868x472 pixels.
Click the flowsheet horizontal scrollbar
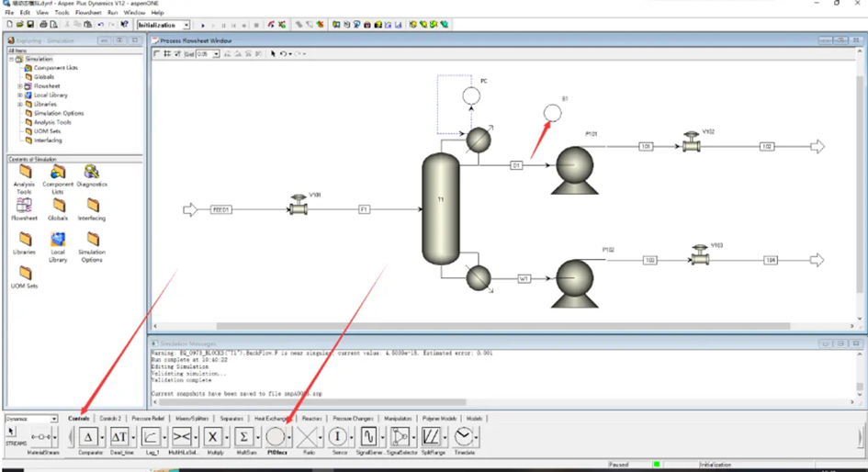pos(502,327)
